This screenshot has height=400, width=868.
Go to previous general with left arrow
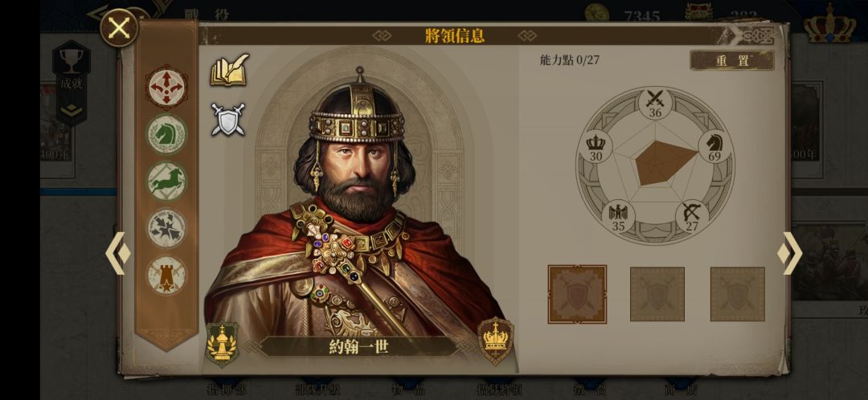[x=118, y=253]
